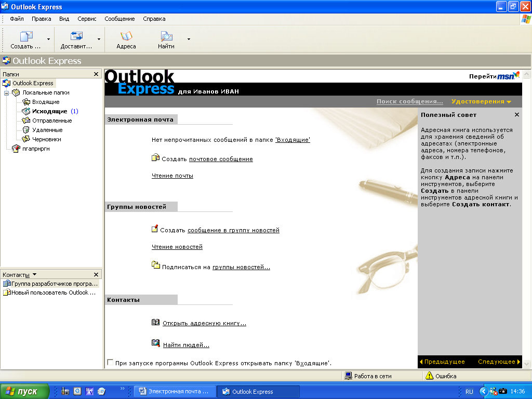Select the Исходящие (1) folder label
This screenshot has height=399, width=532.
click(x=55, y=111)
